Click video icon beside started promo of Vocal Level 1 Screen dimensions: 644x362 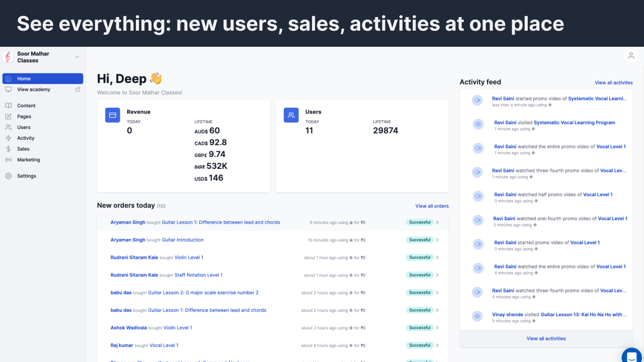tap(478, 244)
